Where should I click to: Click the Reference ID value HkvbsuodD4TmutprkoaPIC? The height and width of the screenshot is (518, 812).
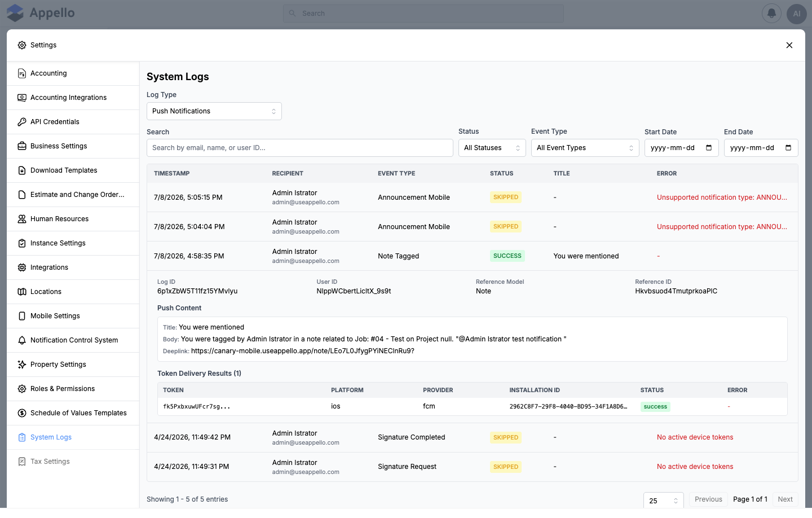(676, 291)
